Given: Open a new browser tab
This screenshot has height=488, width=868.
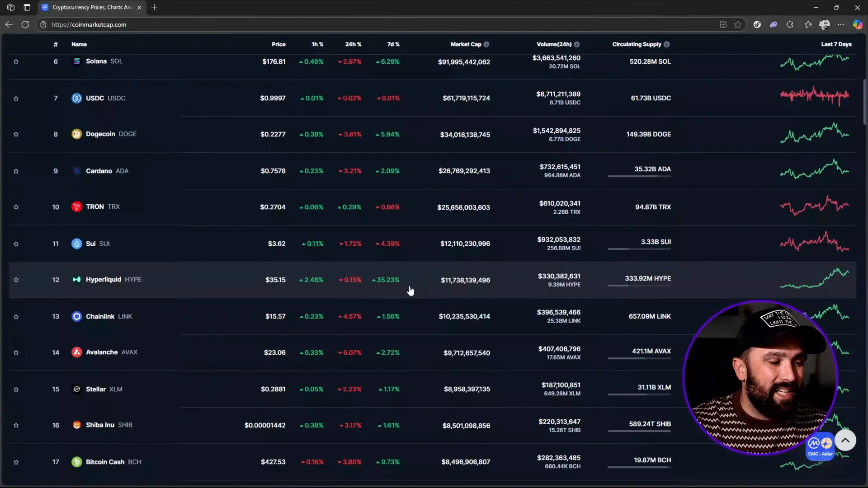Looking at the screenshot, I should tap(154, 7).
